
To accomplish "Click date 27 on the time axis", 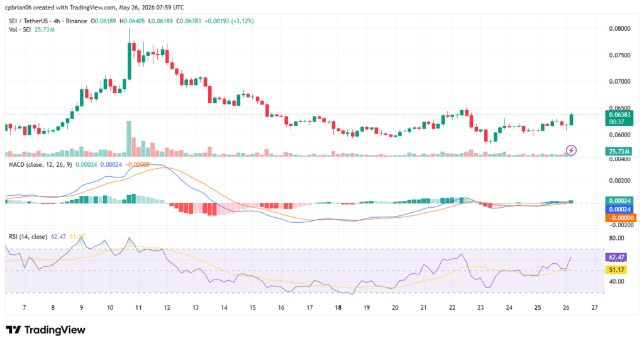I will 594,307.
